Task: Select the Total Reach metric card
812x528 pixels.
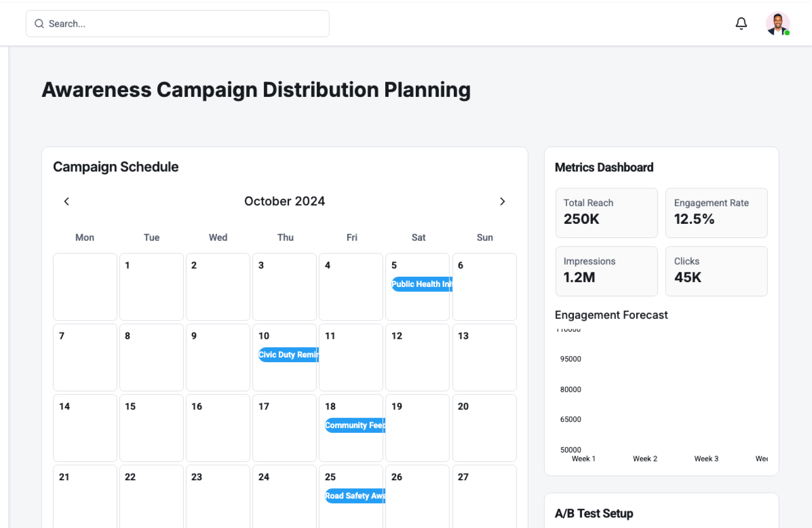Action: (x=606, y=212)
